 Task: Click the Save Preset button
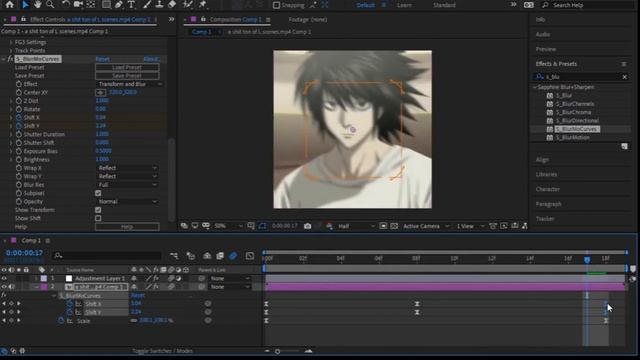click(x=127, y=76)
